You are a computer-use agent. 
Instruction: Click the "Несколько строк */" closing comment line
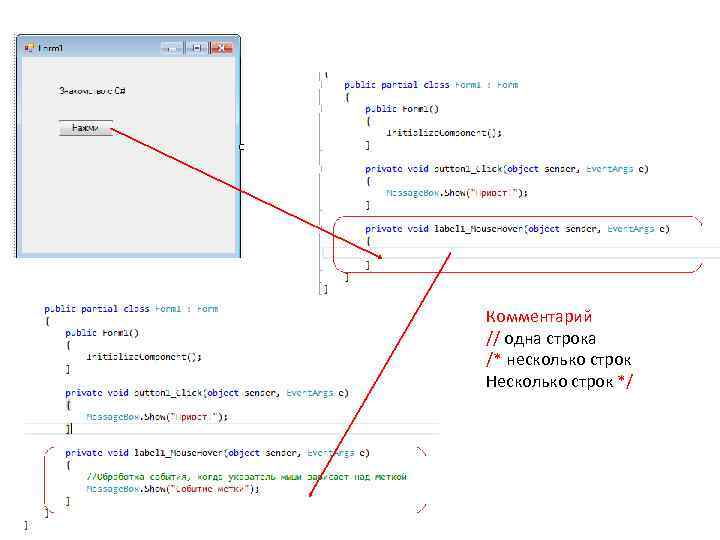tap(559, 381)
